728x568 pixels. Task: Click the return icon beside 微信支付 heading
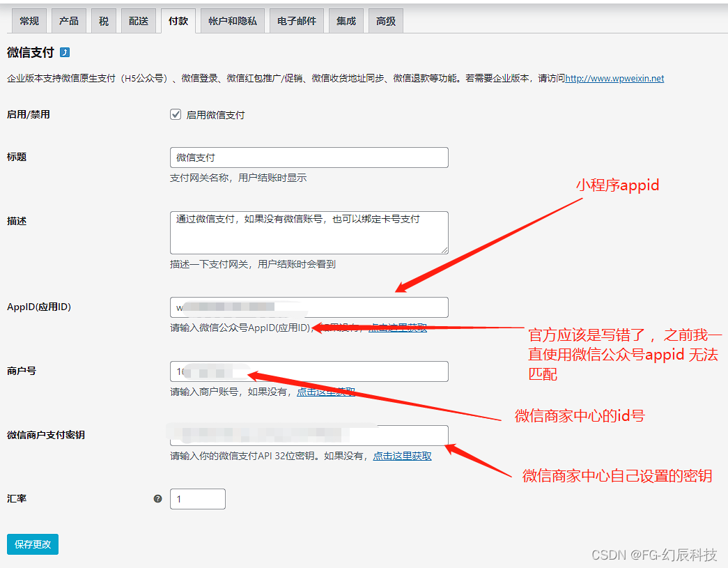coord(65,52)
